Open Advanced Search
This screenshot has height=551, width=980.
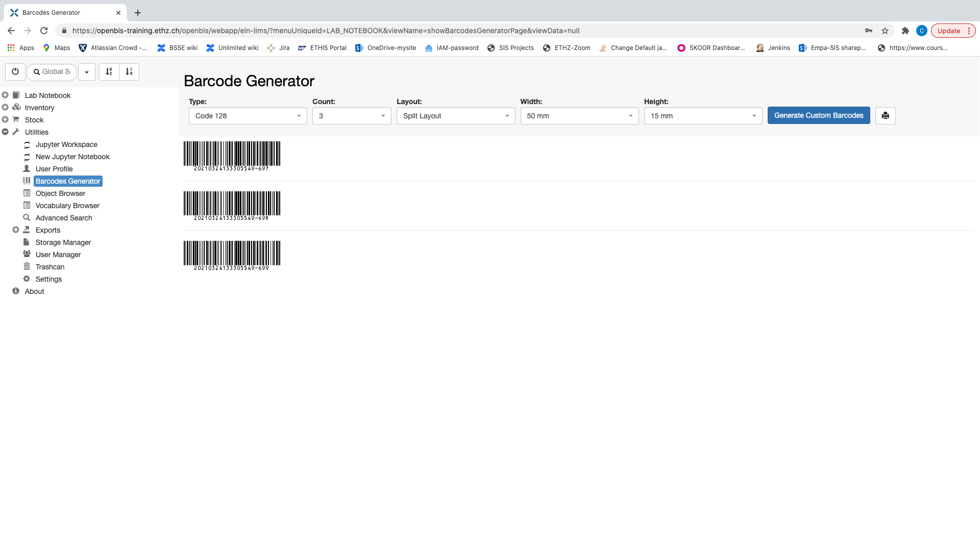tap(64, 218)
